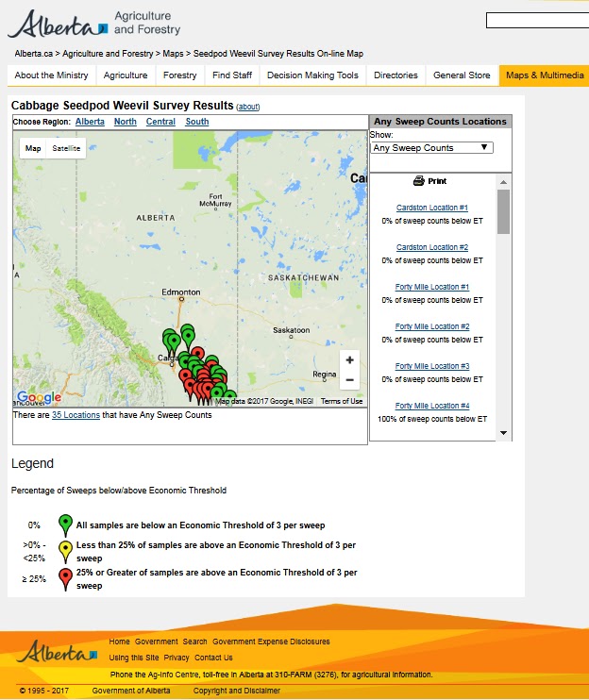Zoom out with the map minus button
This screenshot has width=589, height=700.
pos(349,380)
